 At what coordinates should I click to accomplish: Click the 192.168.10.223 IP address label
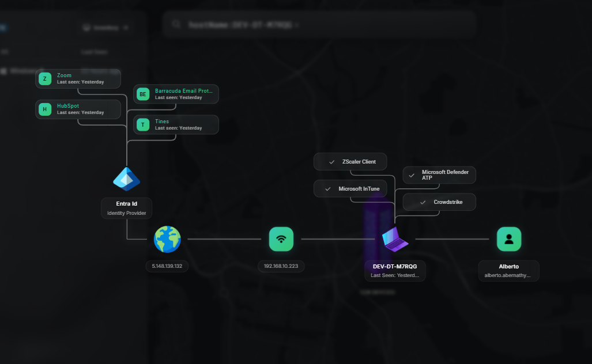coord(281,266)
